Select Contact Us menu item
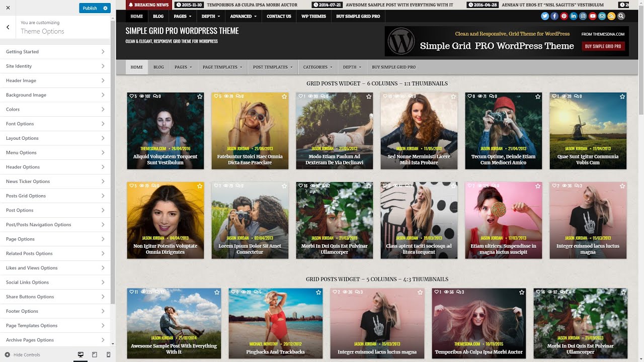Image resolution: width=644 pixels, height=362 pixels. 279,16
